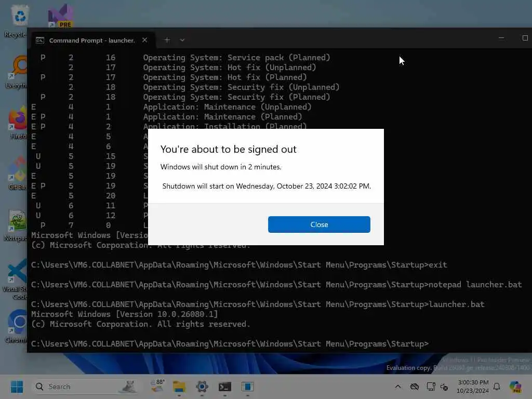
Task: Click the 'Hot fix (Unplanned)' line
Action: coord(229,67)
